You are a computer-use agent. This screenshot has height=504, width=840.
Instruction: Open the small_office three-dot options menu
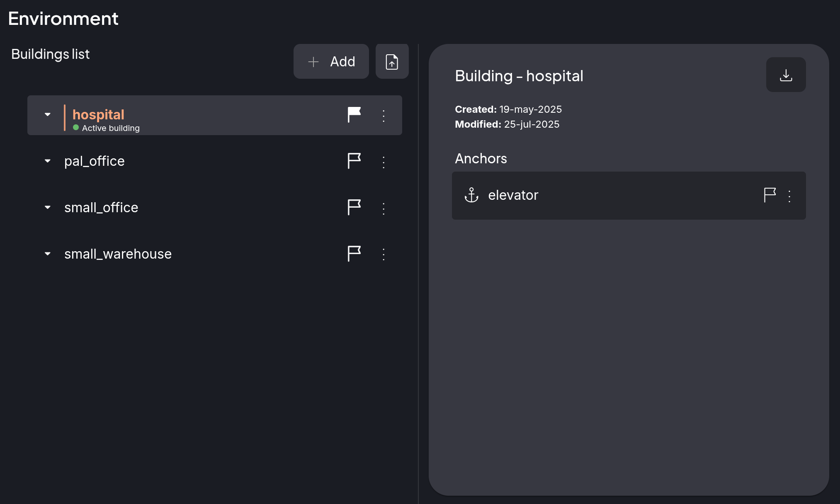[x=384, y=208]
